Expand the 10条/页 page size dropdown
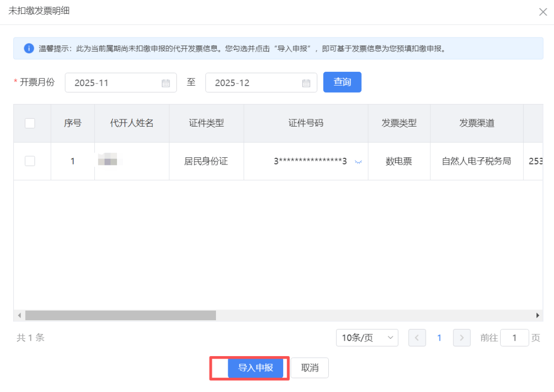 click(367, 338)
